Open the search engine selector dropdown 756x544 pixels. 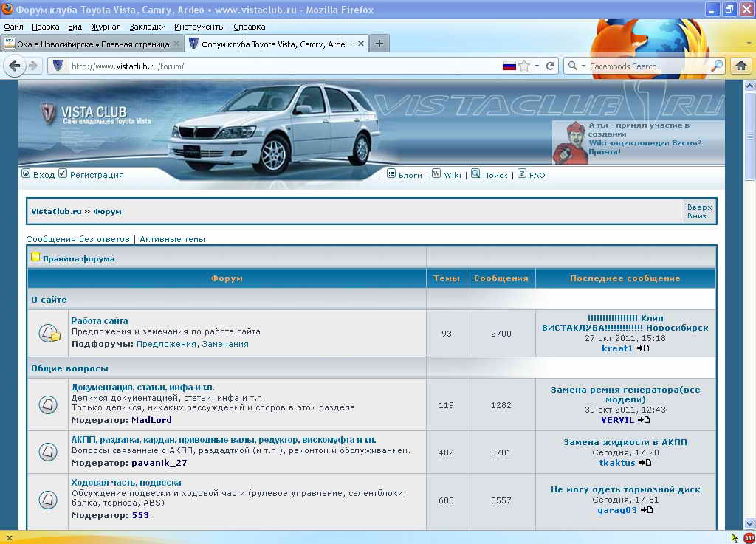click(578, 66)
